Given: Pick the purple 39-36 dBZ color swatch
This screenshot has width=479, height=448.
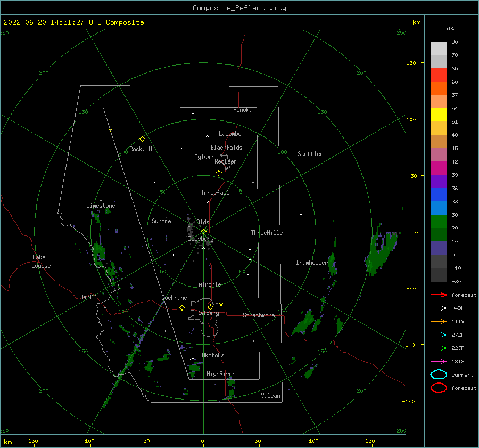Looking at the screenshot, I should click(439, 181).
